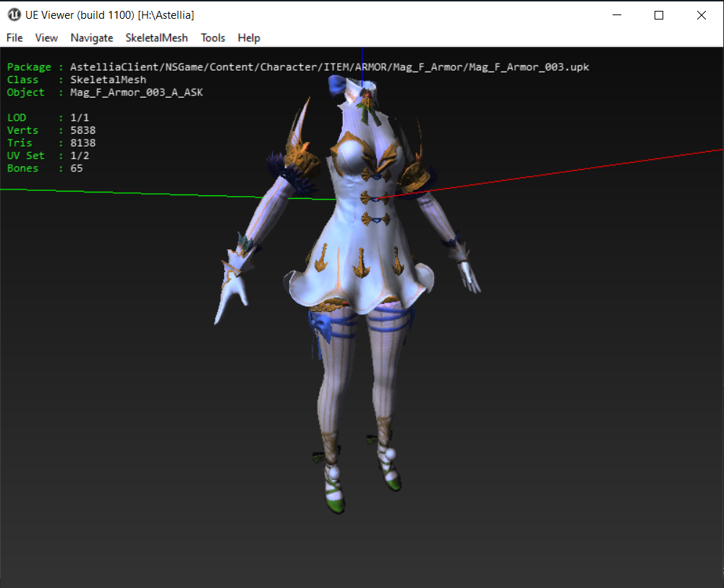Maximize the UE Viewer window
The image size is (724, 588).
[x=659, y=14]
